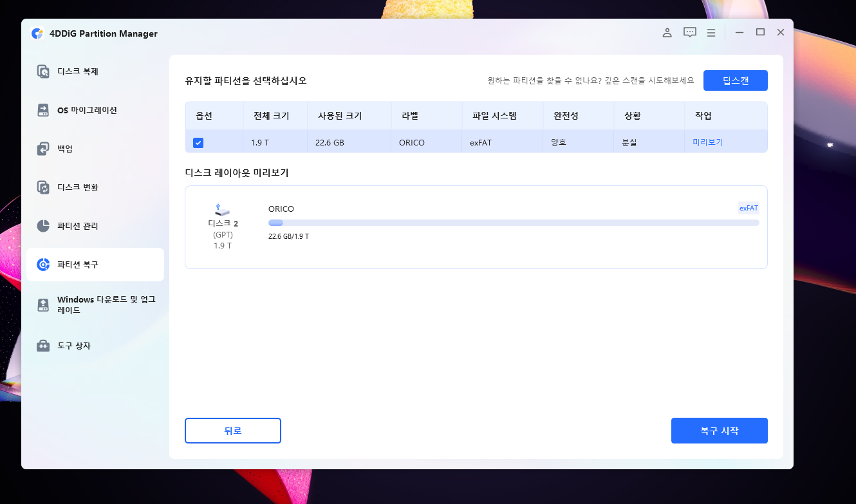
Task: Click the (GPT) label under 디스크 2
Action: click(223, 234)
